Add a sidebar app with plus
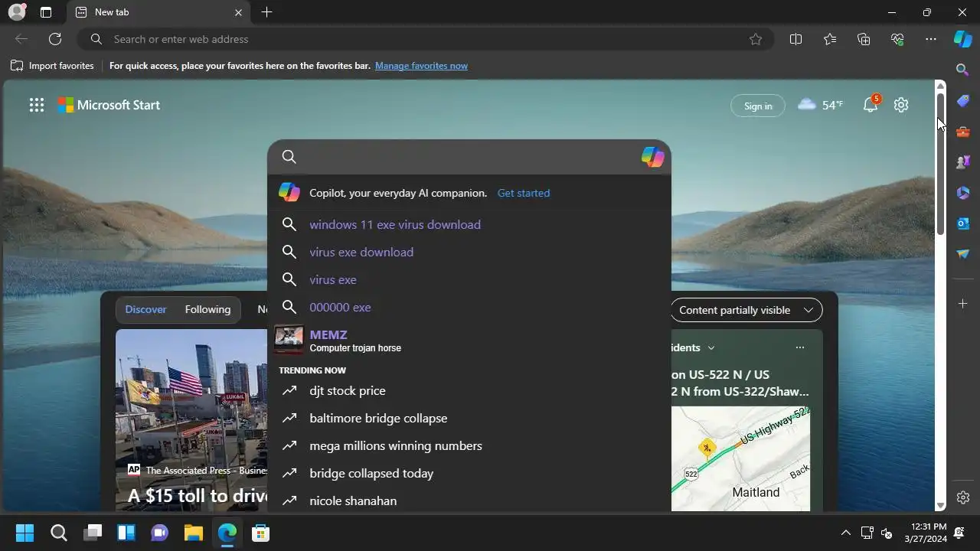Viewport: 980px width, 551px height. click(x=963, y=304)
